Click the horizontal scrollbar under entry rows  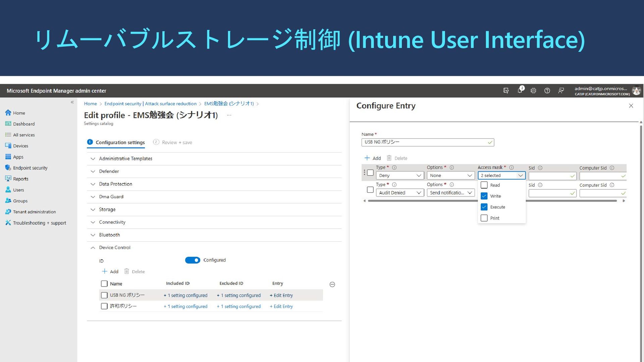(x=492, y=201)
